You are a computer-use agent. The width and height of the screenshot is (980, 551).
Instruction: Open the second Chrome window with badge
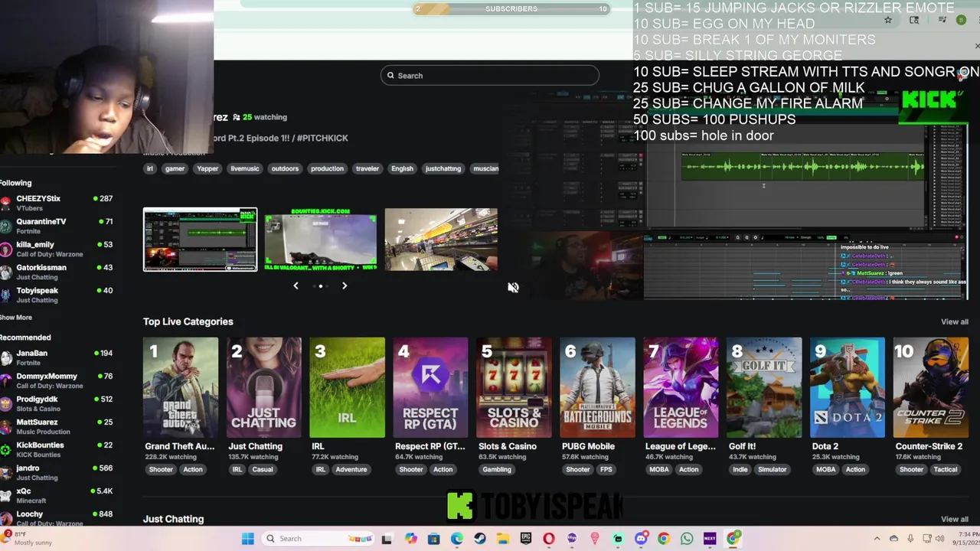pyautogui.click(x=733, y=539)
